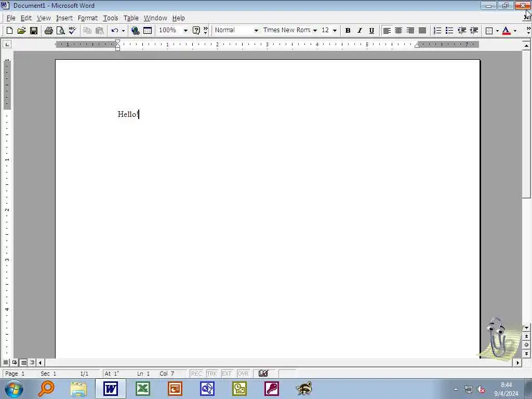Click the muted volume tray icon
The image size is (532, 399).
click(x=481, y=390)
